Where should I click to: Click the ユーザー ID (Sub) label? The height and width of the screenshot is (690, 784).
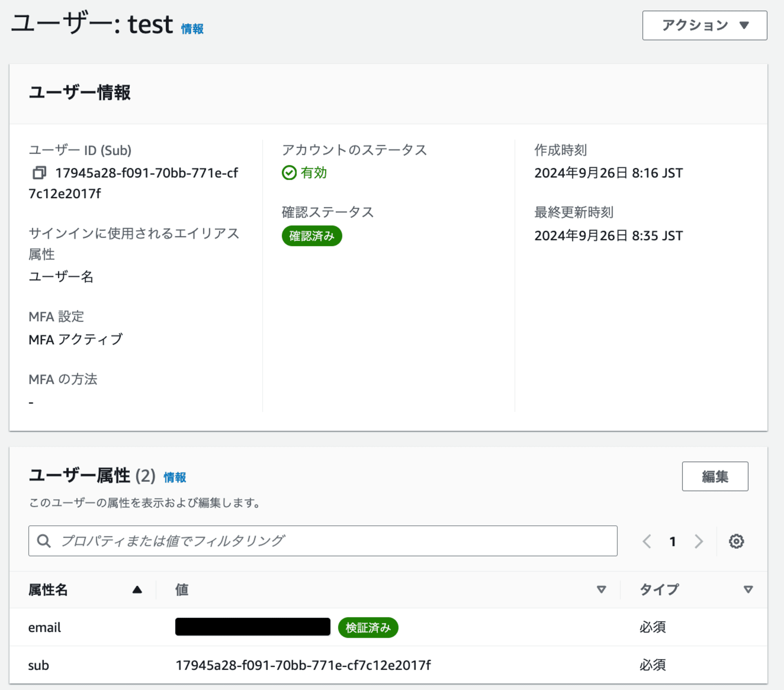pos(80,150)
